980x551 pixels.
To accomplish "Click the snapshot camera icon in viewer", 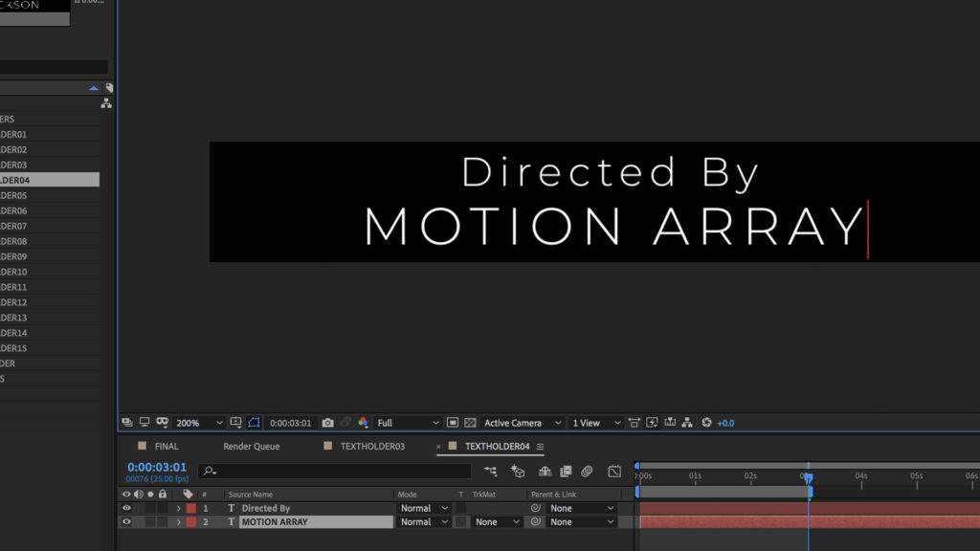I will click(328, 423).
